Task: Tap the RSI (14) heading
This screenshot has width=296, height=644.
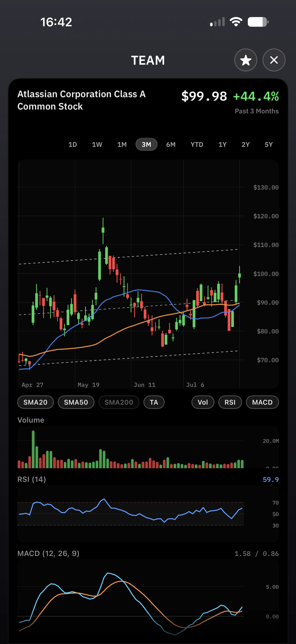Action: [32, 479]
